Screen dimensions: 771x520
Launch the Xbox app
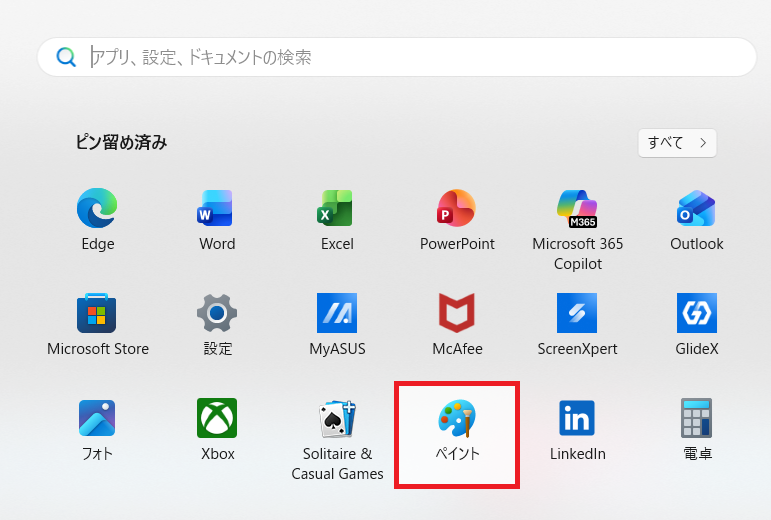[x=217, y=430]
